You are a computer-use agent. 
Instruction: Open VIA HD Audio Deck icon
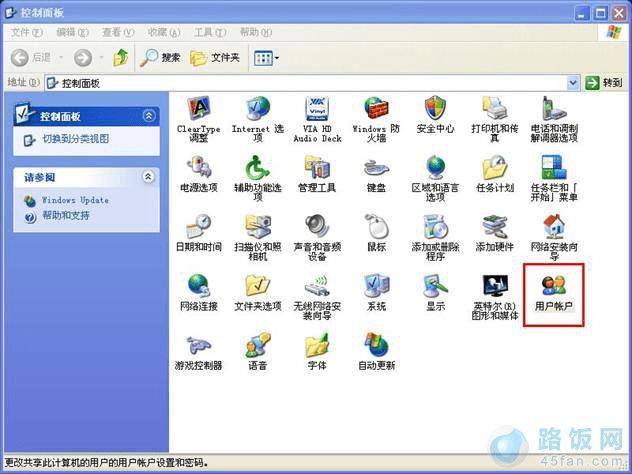[317, 109]
